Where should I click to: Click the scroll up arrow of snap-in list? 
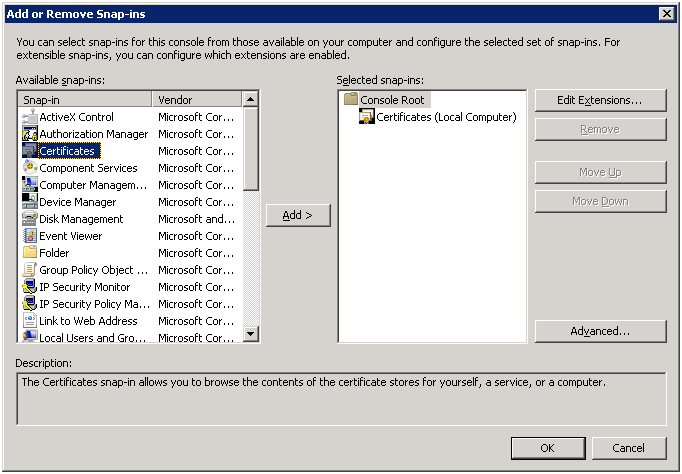[251, 99]
